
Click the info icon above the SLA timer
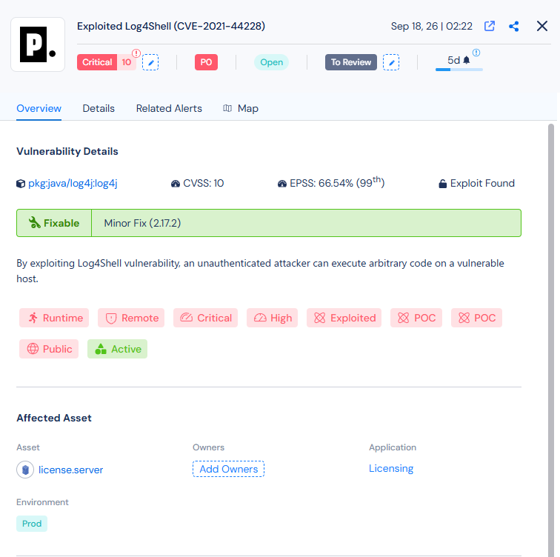(476, 53)
